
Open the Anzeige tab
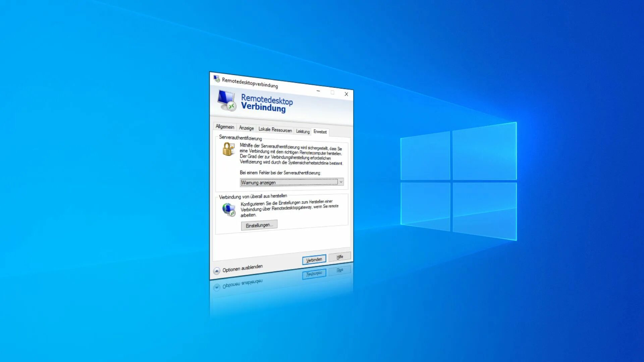(246, 128)
